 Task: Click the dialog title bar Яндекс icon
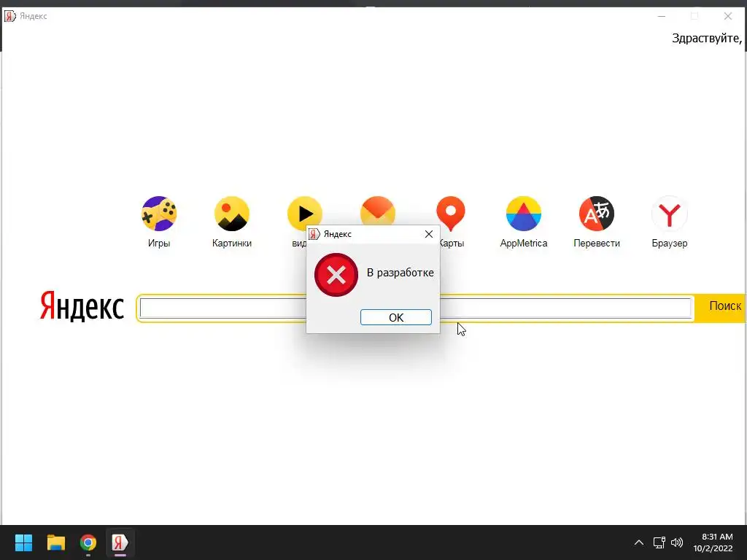pos(314,234)
